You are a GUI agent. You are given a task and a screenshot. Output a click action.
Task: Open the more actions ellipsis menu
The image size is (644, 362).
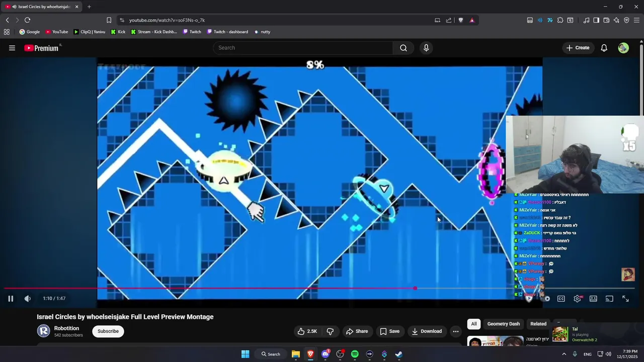[456, 331]
